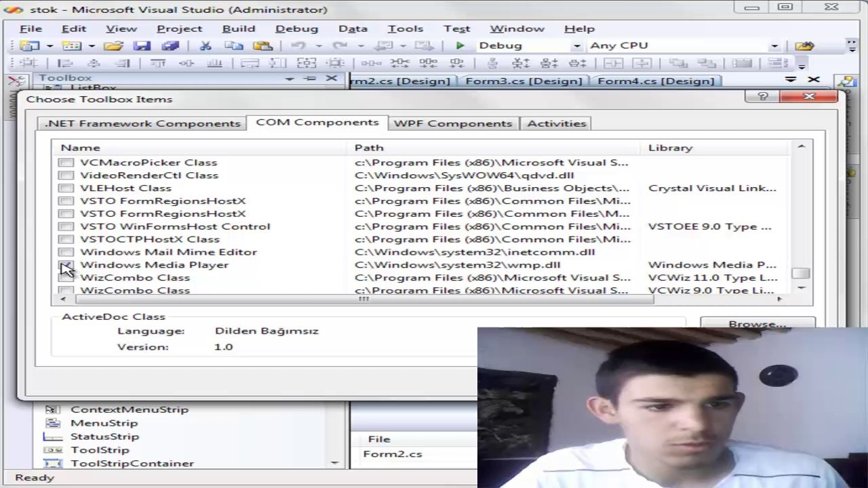This screenshot has width=868, height=488.
Task: Click the Form2.cs entry in the lower pane
Action: tap(393, 454)
